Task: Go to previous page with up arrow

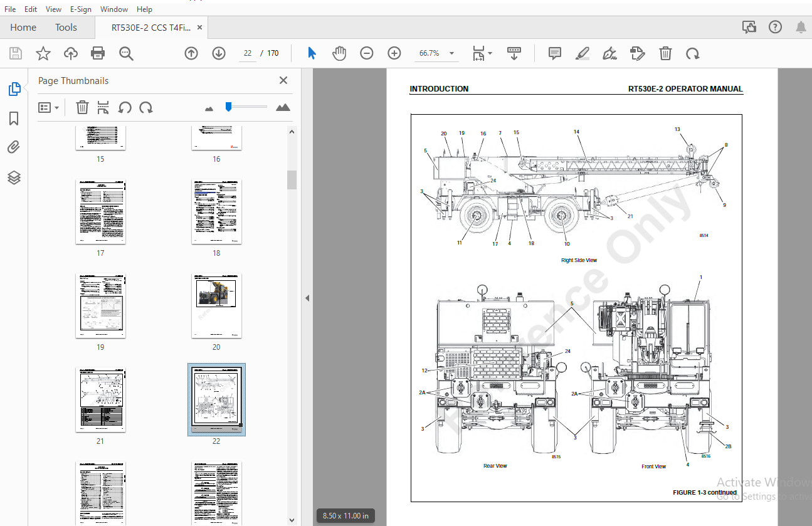Action: tap(191, 53)
